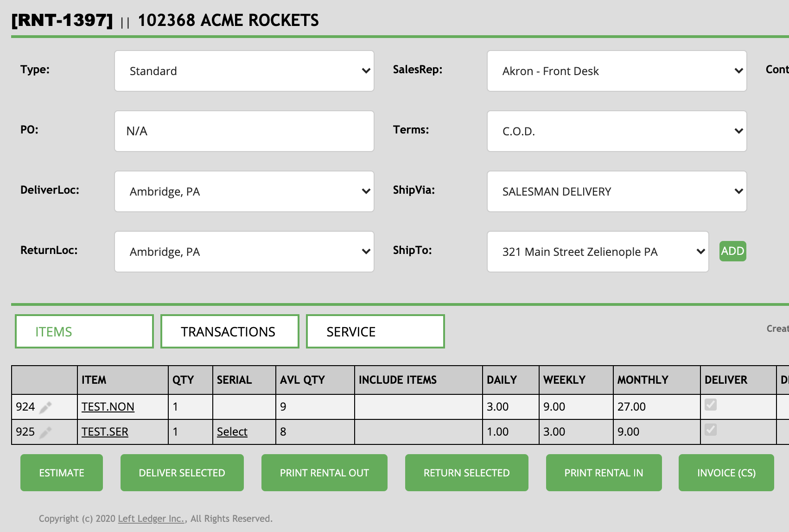Toggle the Deliver checkbox for TEST.SER
The height and width of the screenshot is (532, 789).
click(710, 430)
